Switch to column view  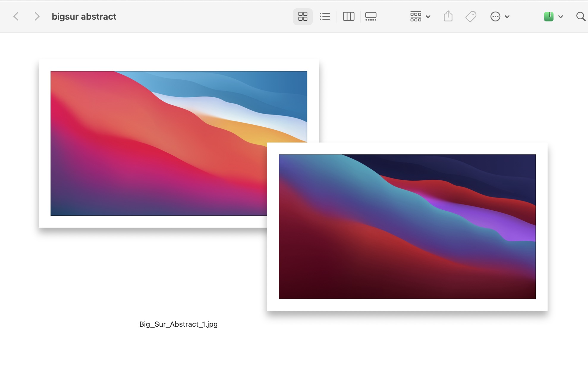click(348, 16)
